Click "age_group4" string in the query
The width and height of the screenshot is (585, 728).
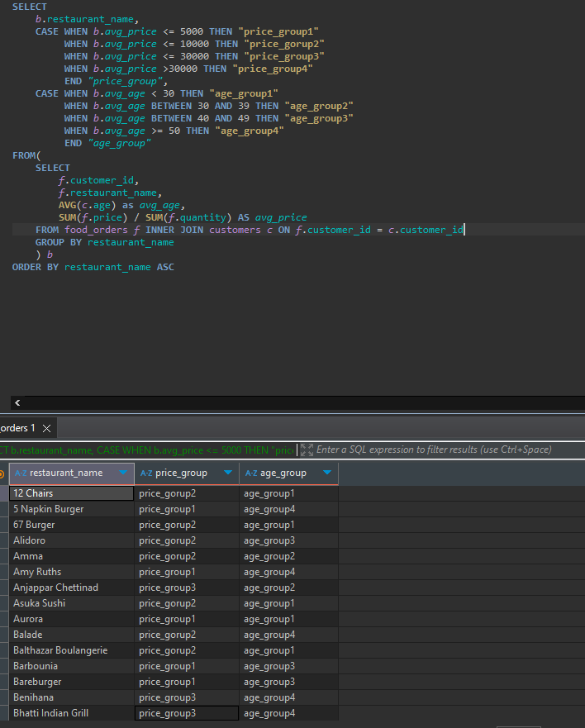250,131
